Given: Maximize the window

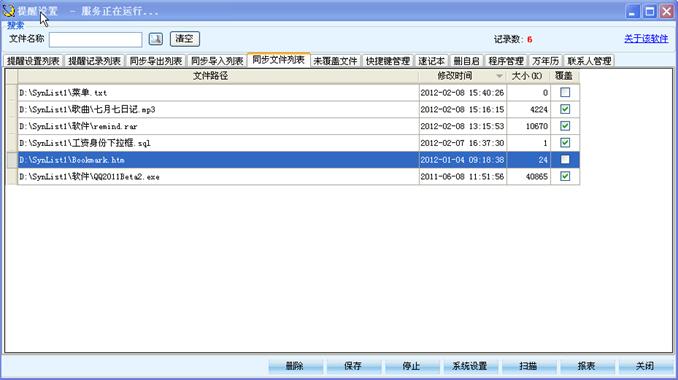Looking at the screenshot, I should (x=649, y=11).
